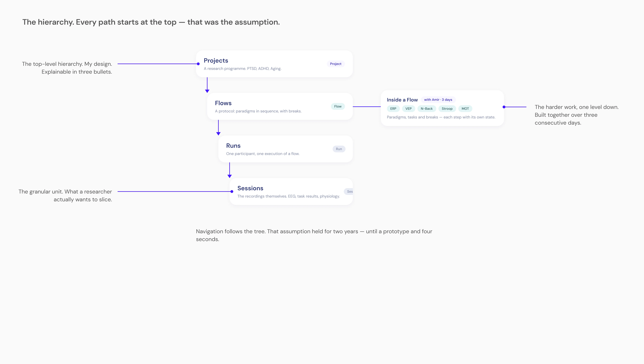
Task: Click the Run tag badge
Action: (339, 149)
